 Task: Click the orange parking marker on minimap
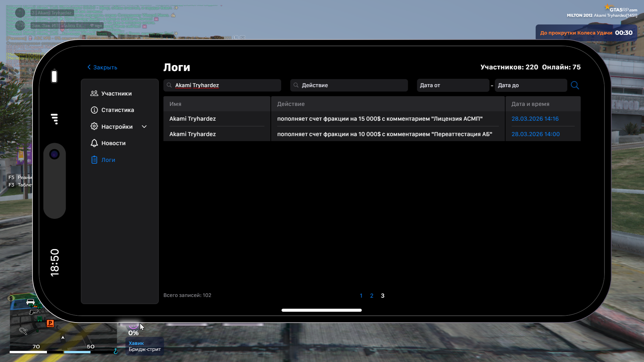pos(50,323)
